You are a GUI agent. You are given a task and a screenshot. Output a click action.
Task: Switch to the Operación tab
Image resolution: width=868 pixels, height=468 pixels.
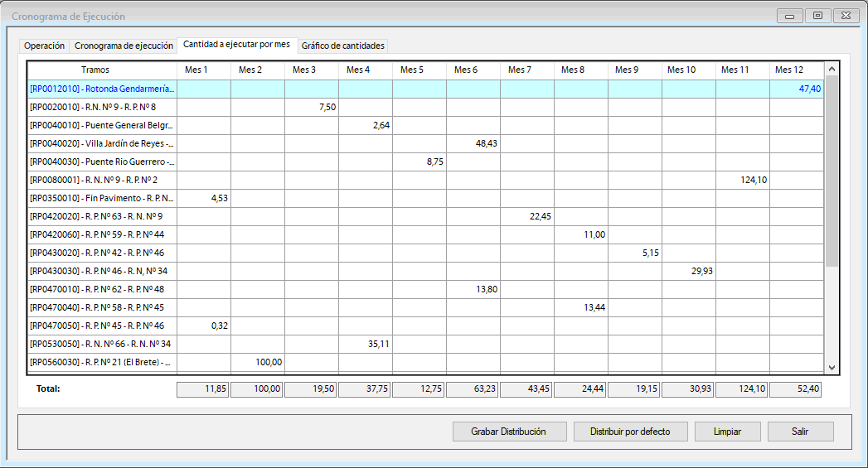click(44, 46)
